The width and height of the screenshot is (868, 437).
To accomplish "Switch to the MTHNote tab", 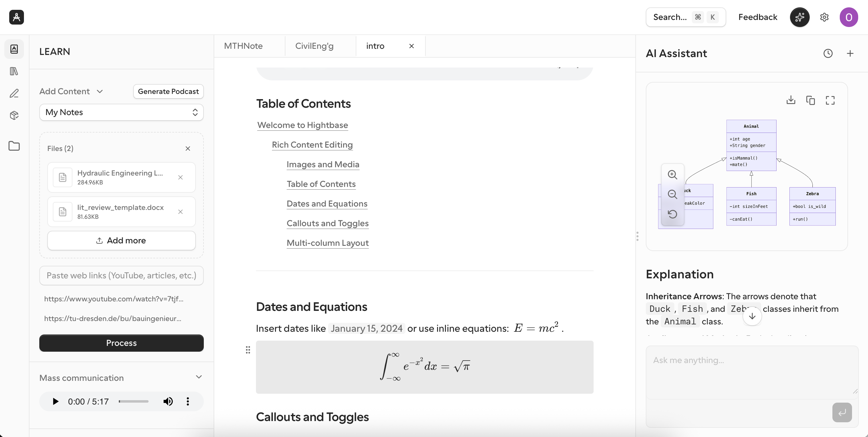I will (x=244, y=46).
